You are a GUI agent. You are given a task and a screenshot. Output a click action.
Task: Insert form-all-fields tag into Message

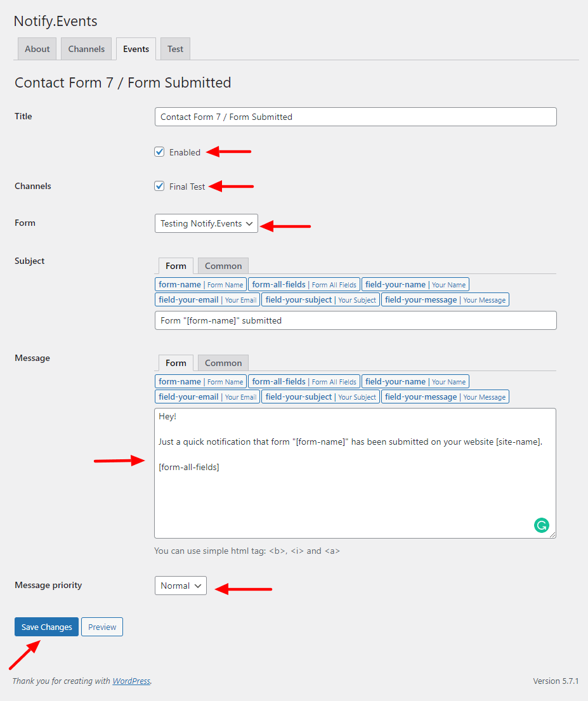pyautogui.click(x=304, y=382)
